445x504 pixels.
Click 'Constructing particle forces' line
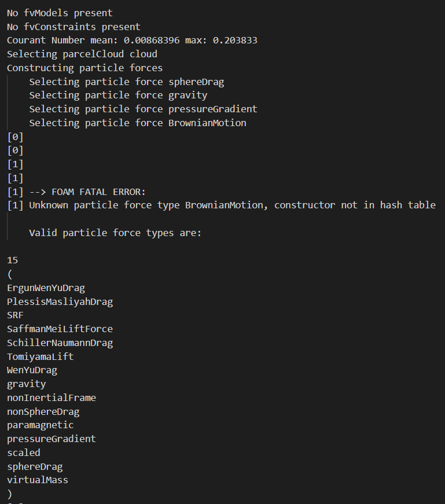point(84,68)
